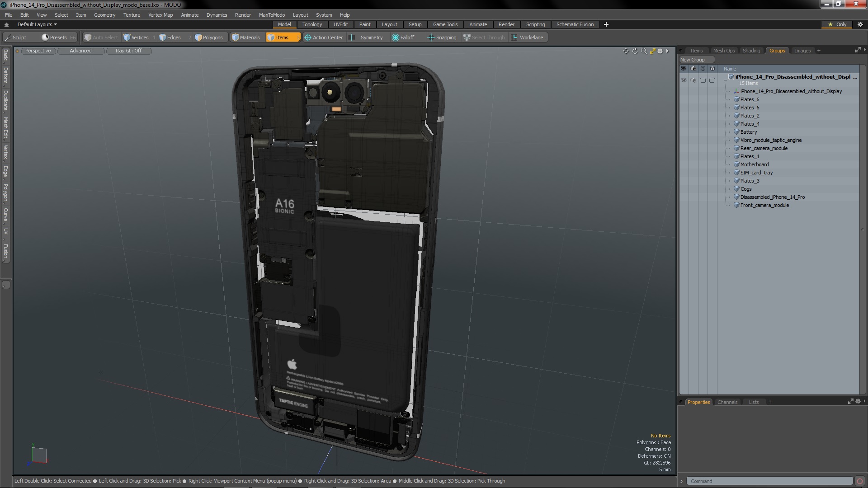868x488 pixels.
Task: Open the Perspective view type dropdown
Action: coord(38,51)
